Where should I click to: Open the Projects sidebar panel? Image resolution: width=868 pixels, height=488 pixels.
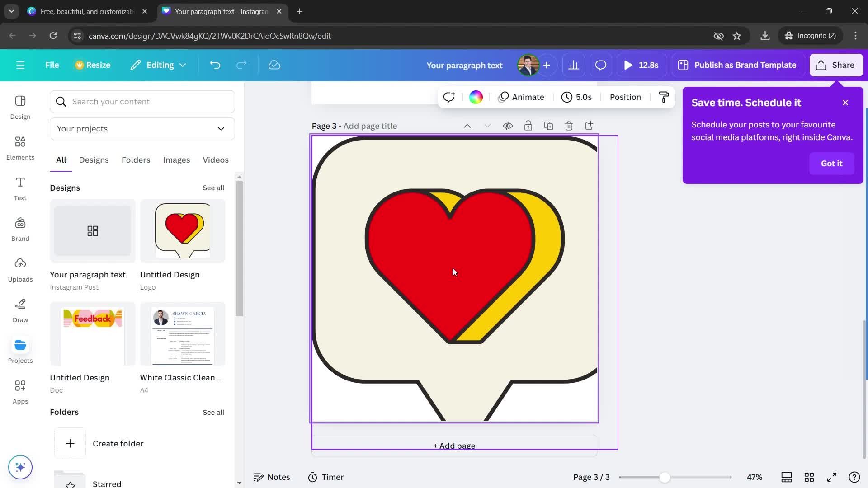20,352
